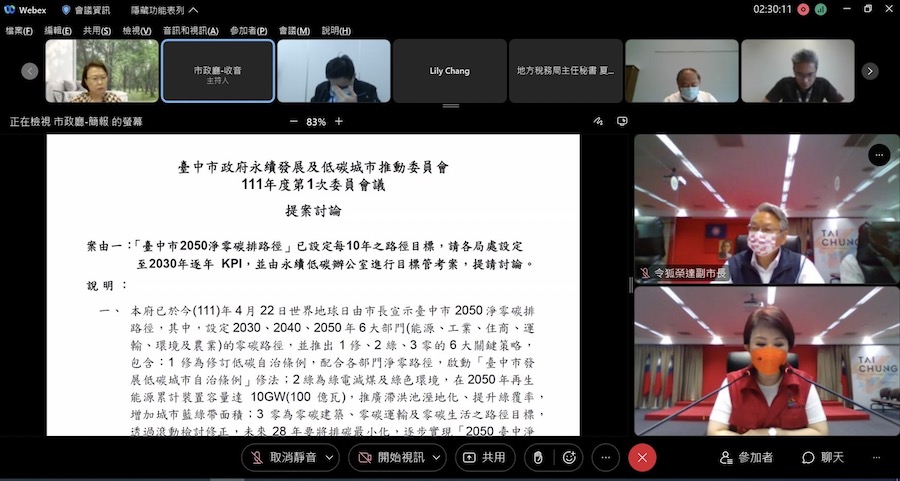Show previous participant thumbnails arrow
Image resolution: width=900 pixels, height=481 pixels.
point(30,71)
